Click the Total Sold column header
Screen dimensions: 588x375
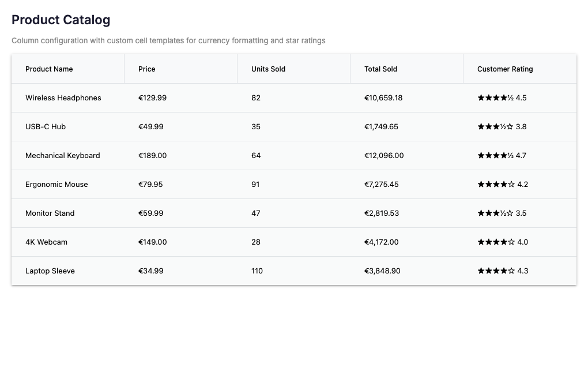pos(380,69)
